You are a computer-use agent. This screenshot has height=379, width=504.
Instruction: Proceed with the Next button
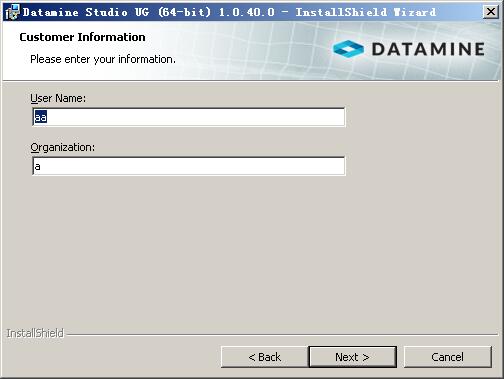click(x=353, y=357)
